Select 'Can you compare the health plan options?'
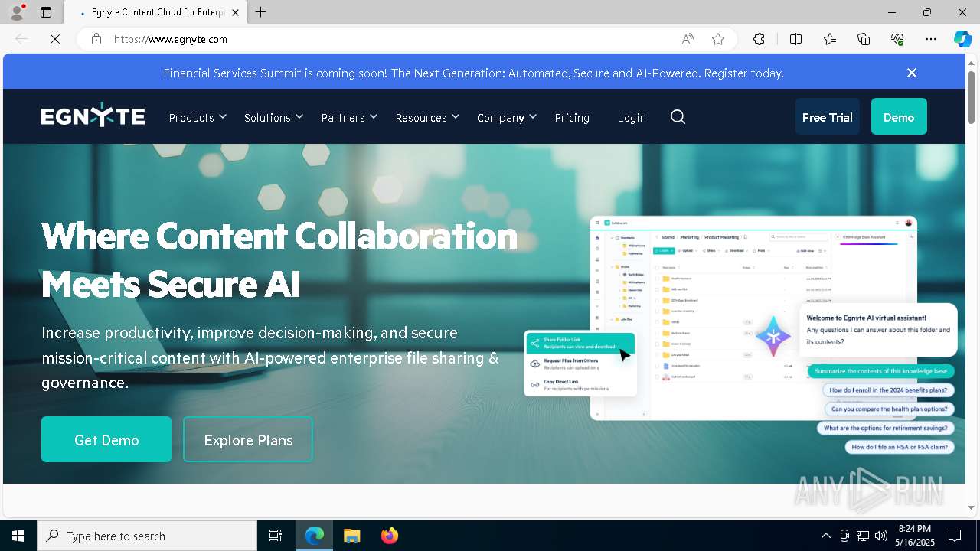980x551 pixels. 890,409
